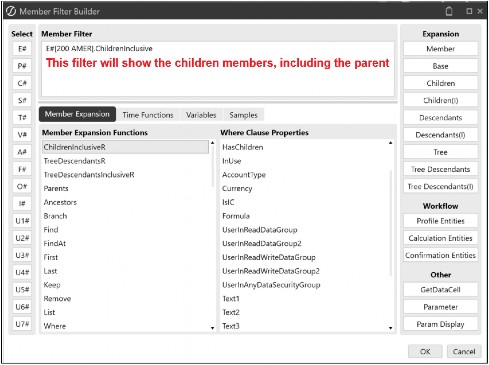The height and width of the screenshot is (365, 489).
Task: Click the GetDataCell button
Action: point(440,290)
